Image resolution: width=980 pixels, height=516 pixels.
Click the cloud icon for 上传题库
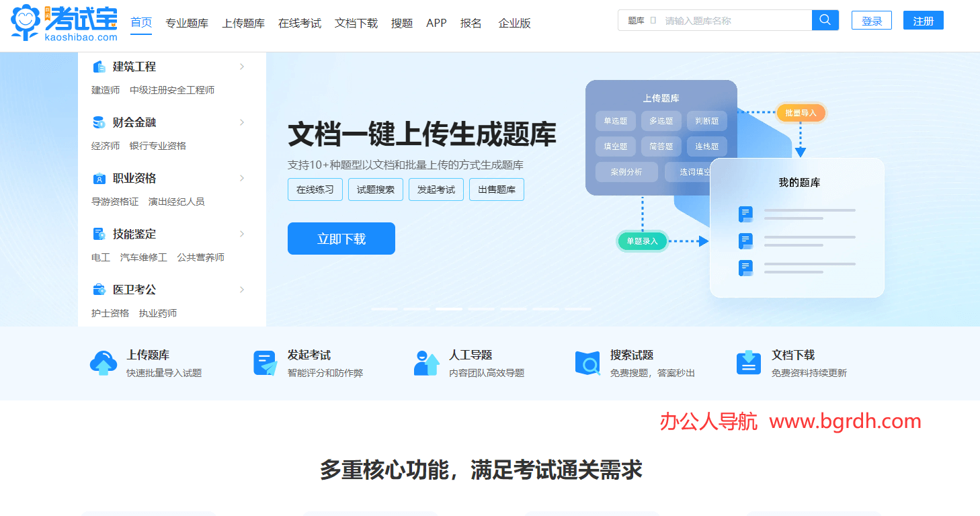(103, 362)
